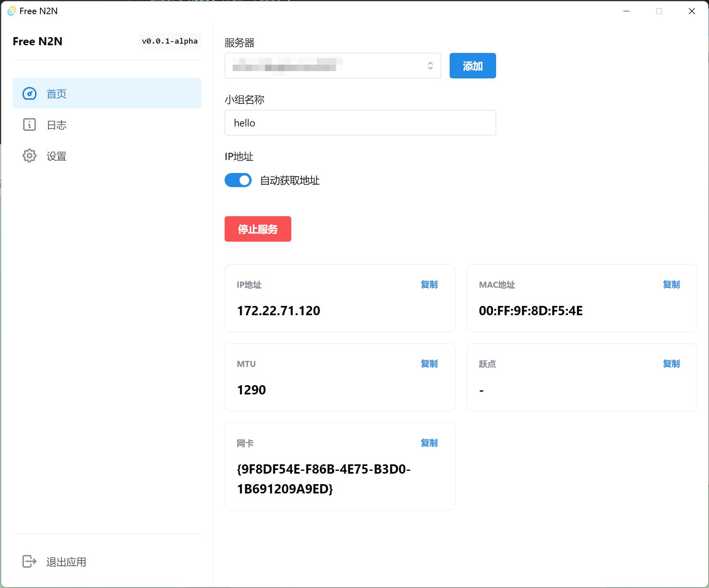Click the MTU value 1290
This screenshot has width=709, height=588.
click(x=251, y=390)
